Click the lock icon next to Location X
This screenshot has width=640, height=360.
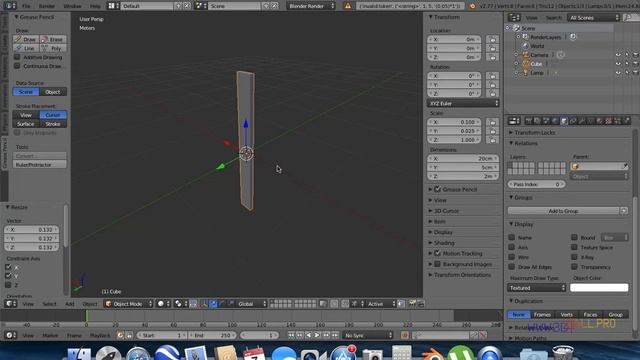[493, 40]
